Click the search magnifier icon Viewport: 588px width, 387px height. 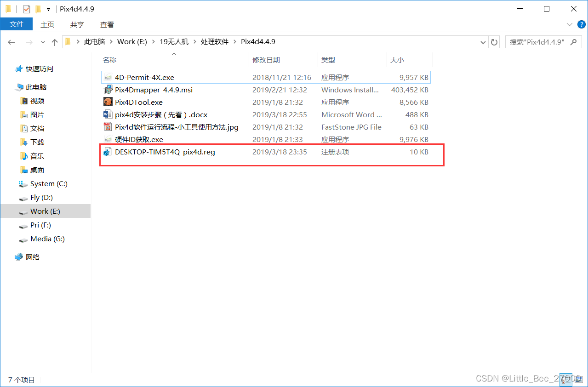[x=573, y=42]
